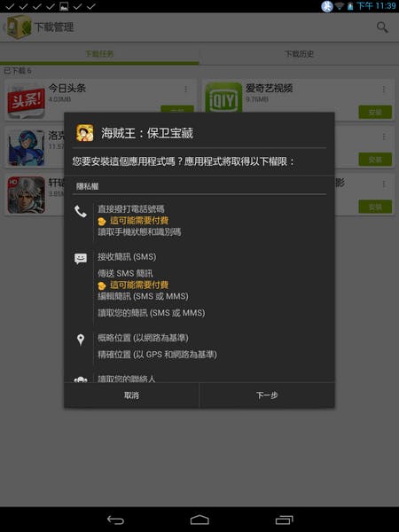Open overflow menu on second row right card

[384, 137]
